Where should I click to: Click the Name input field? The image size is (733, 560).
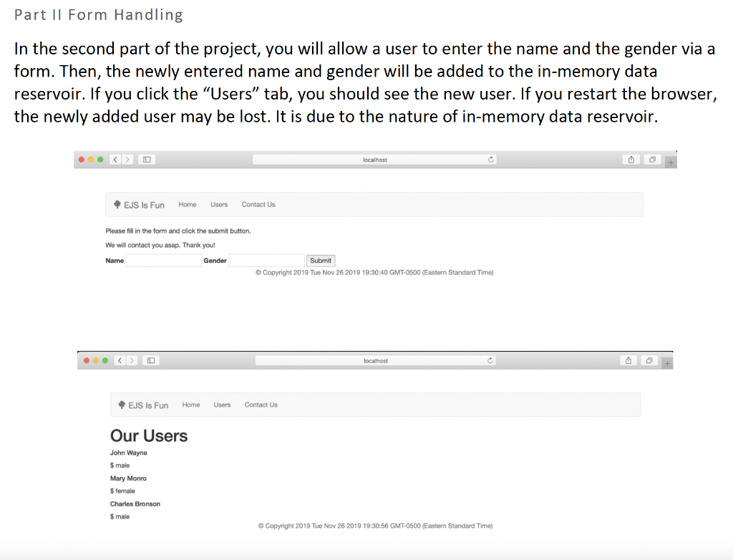163,260
